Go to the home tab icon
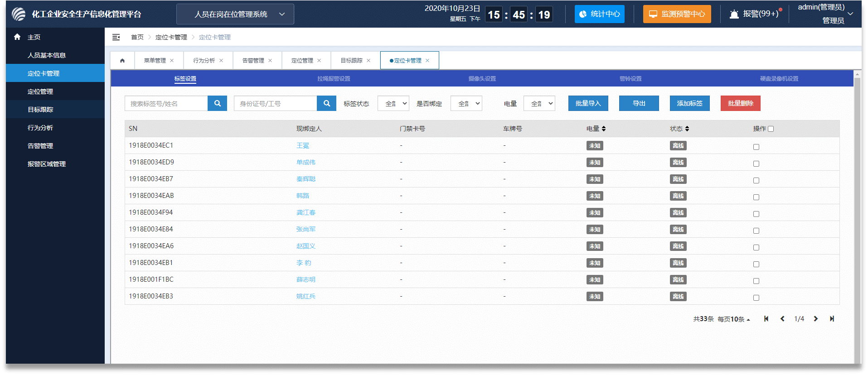The height and width of the screenshot is (375, 868). (x=122, y=60)
